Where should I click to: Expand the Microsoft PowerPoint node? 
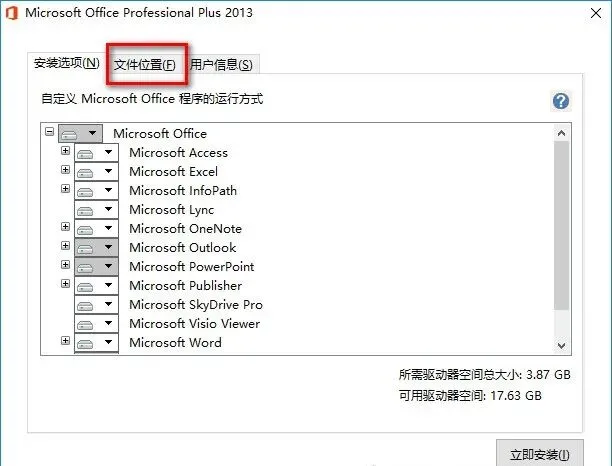point(66,265)
